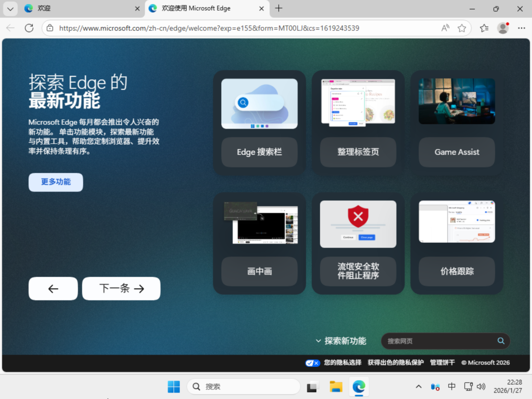Click the magnifier in the 搜索网页 box
Image resolution: width=532 pixels, height=399 pixels.
pos(501,340)
